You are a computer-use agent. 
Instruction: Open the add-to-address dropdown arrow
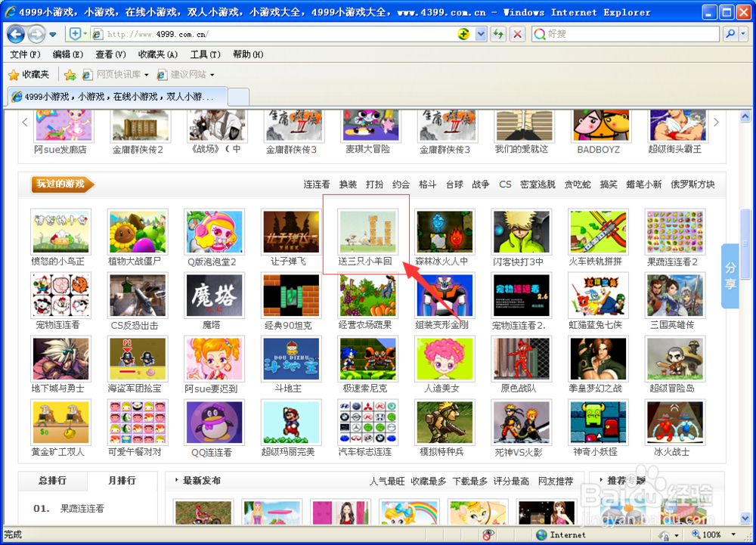85,34
